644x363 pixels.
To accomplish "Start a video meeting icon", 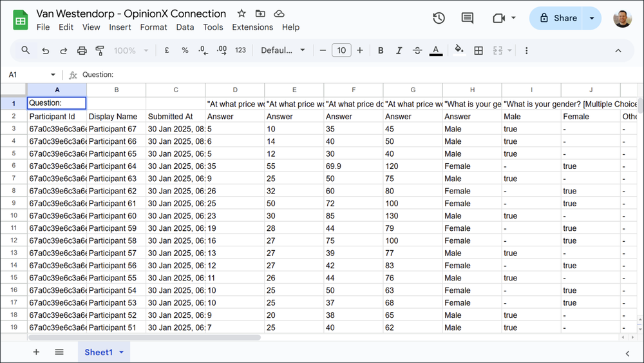I will coord(498,18).
